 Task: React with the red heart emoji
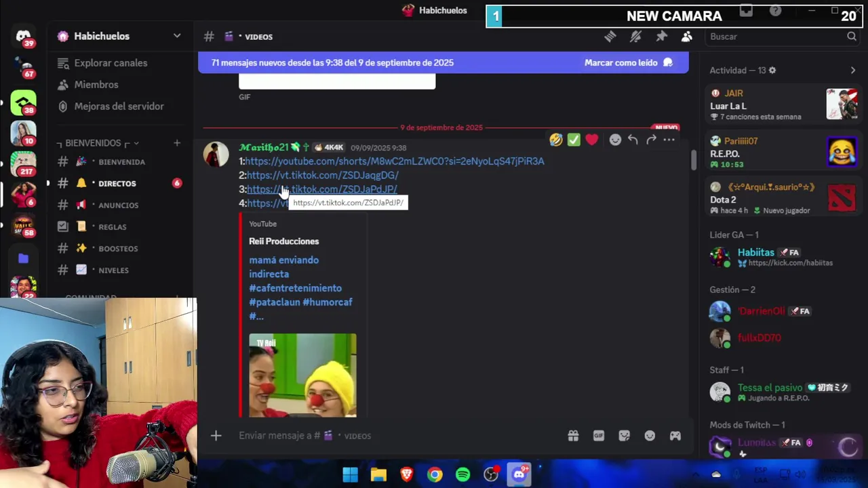[x=592, y=140]
